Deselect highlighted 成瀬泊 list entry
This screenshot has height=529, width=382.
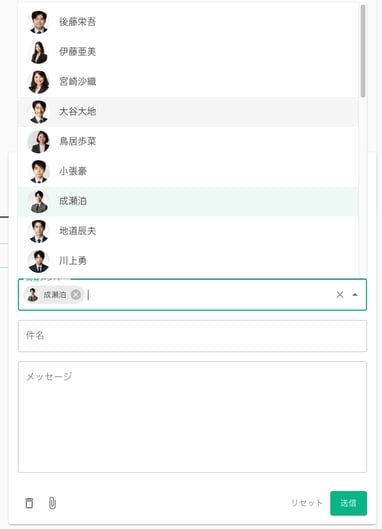coord(188,201)
